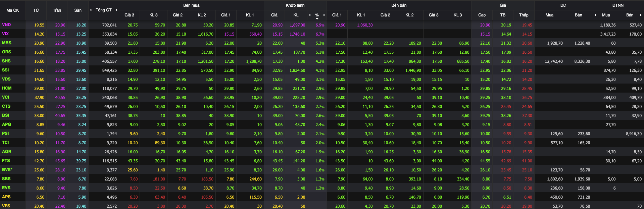644x209 pixels.
Task: Click the left arrow before ĐTNN Mua
Action: pyautogui.click(x=595, y=15)
